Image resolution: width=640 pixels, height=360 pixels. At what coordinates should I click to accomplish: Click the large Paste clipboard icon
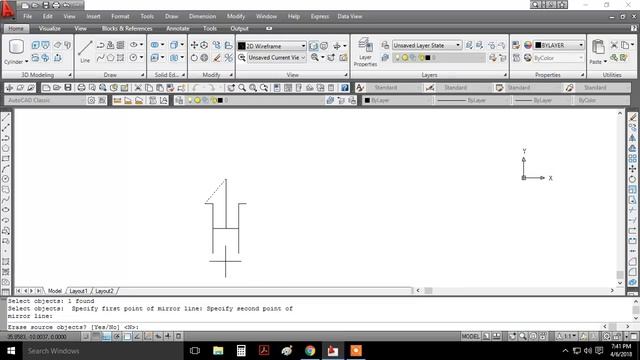(x=598, y=47)
